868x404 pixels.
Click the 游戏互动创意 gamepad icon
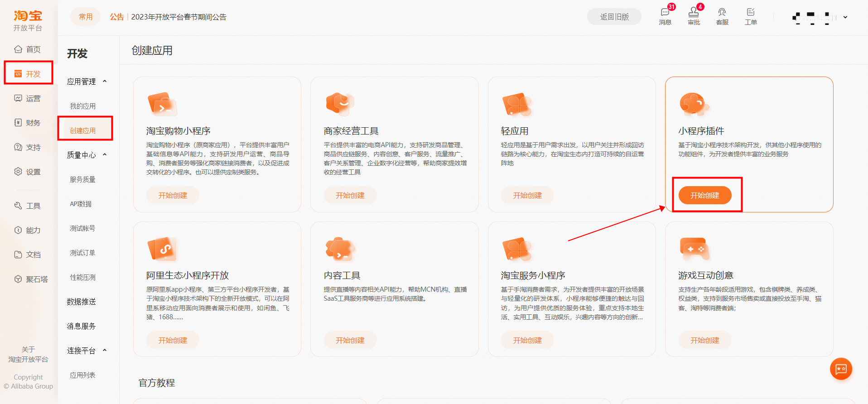694,249
